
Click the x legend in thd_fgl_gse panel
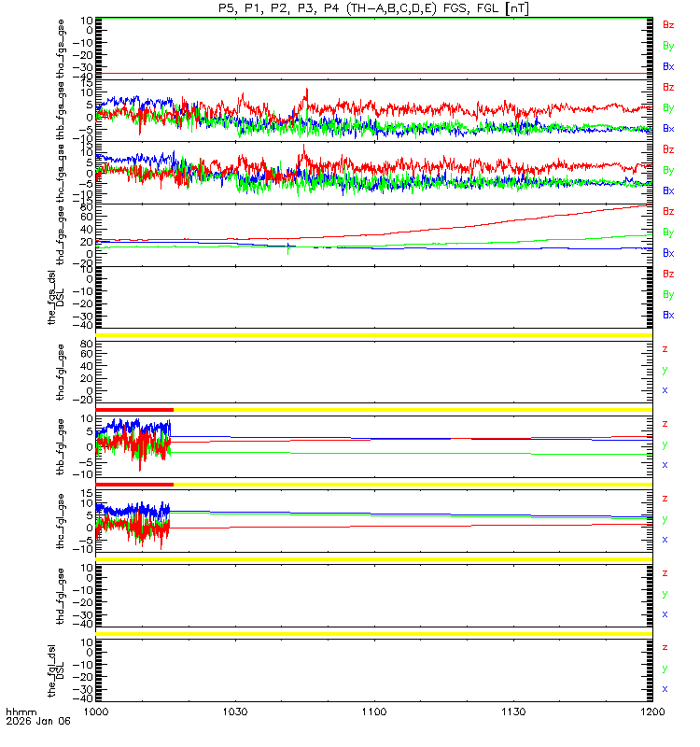(x=665, y=614)
